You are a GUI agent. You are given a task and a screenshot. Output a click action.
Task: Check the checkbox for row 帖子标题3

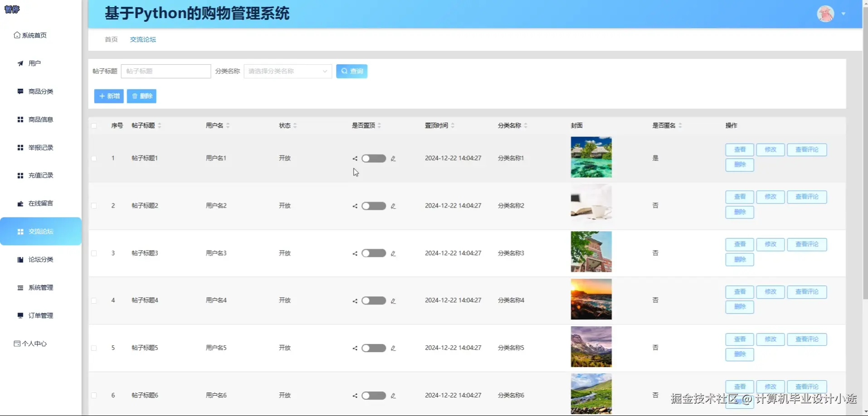(94, 253)
